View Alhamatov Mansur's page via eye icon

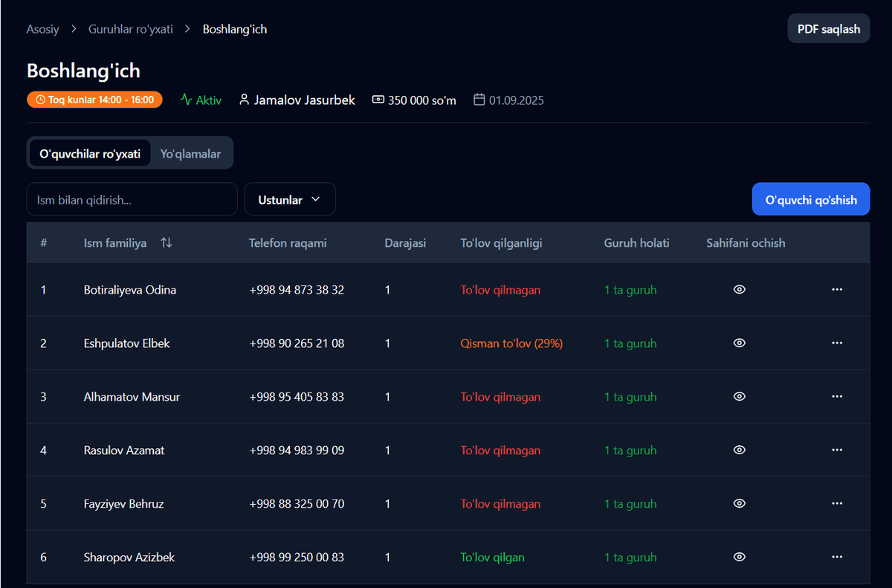[x=739, y=397]
